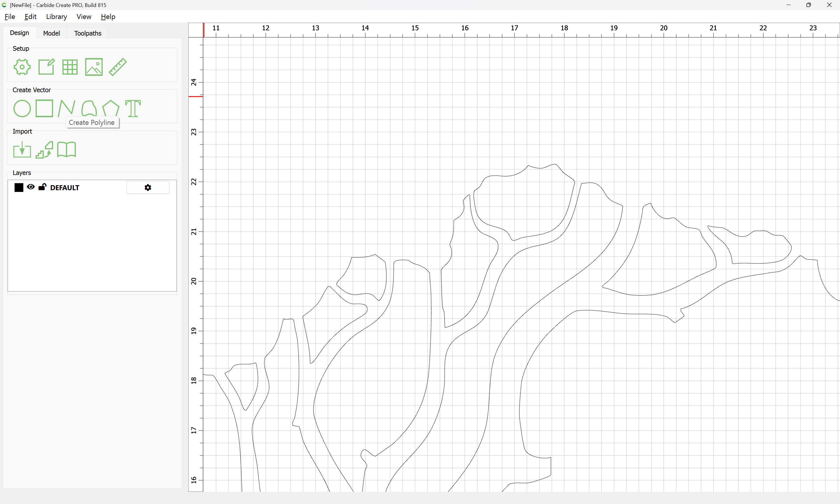This screenshot has height=504, width=840.
Task: Click the Trace Image import icon
Action: pos(44,150)
